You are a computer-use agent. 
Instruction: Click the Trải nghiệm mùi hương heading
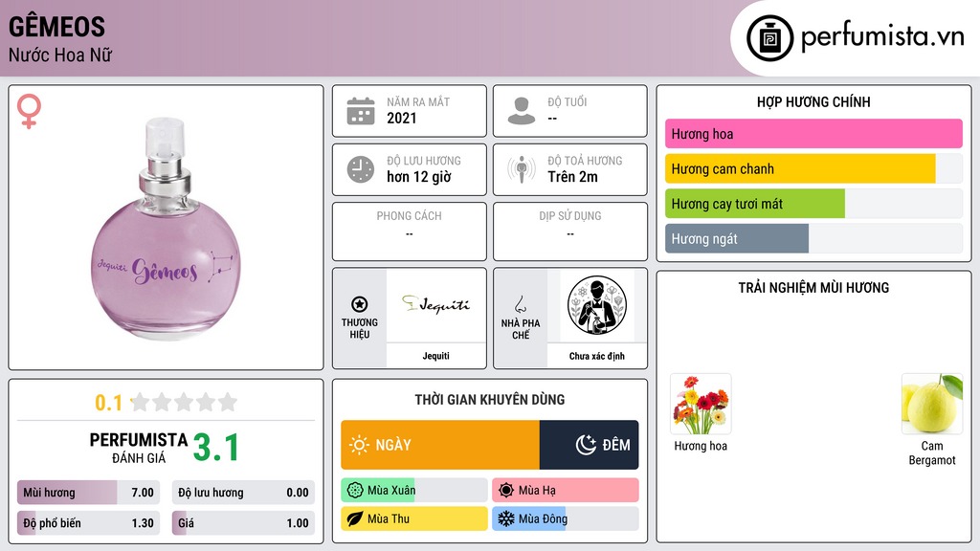tap(813, 288)
